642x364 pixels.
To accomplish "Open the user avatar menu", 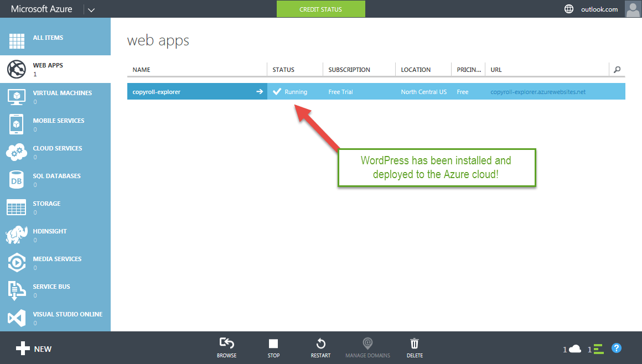I will [x=633, y=9].
